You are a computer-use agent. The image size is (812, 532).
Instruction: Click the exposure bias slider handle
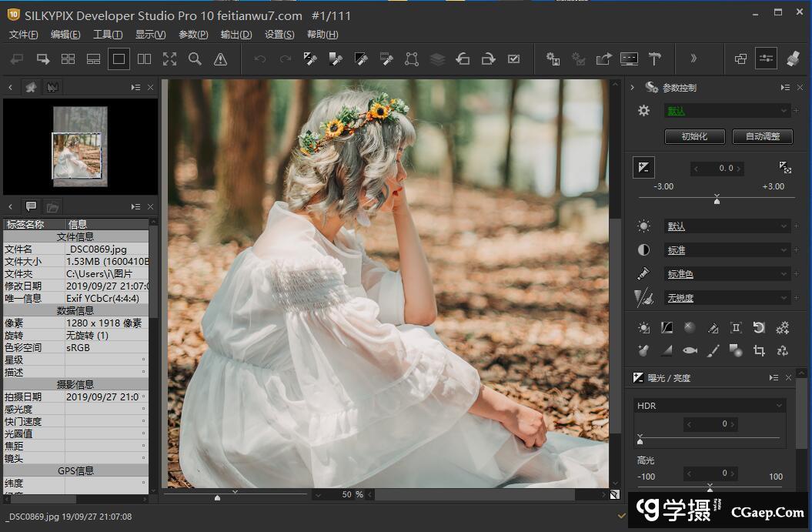click(x=717, y=201)
